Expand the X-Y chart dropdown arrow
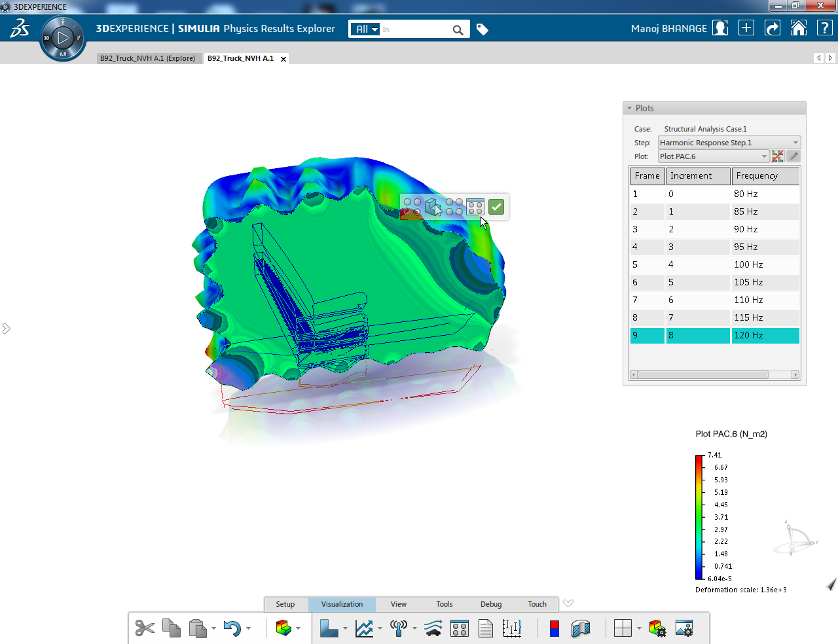The image size is (838, 644). point(380,629)
